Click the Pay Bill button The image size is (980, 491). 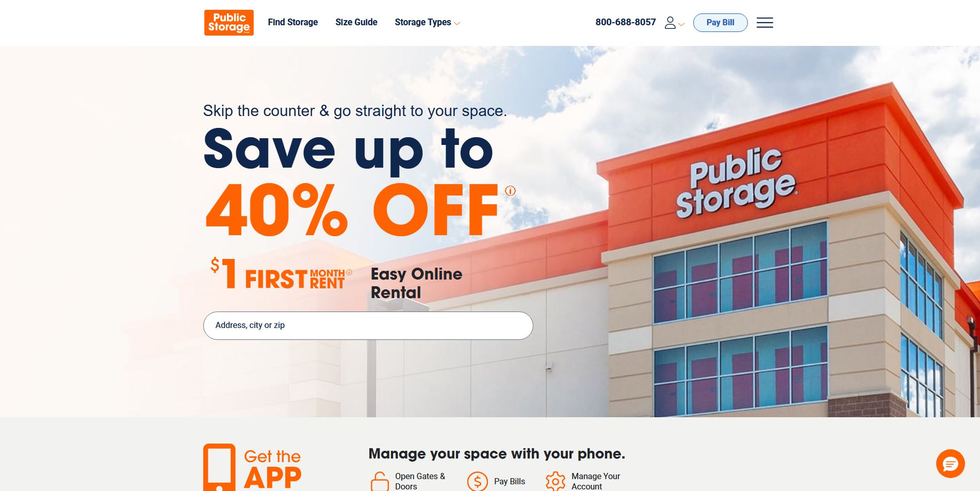pyautogui.click(x=720, y=23)
